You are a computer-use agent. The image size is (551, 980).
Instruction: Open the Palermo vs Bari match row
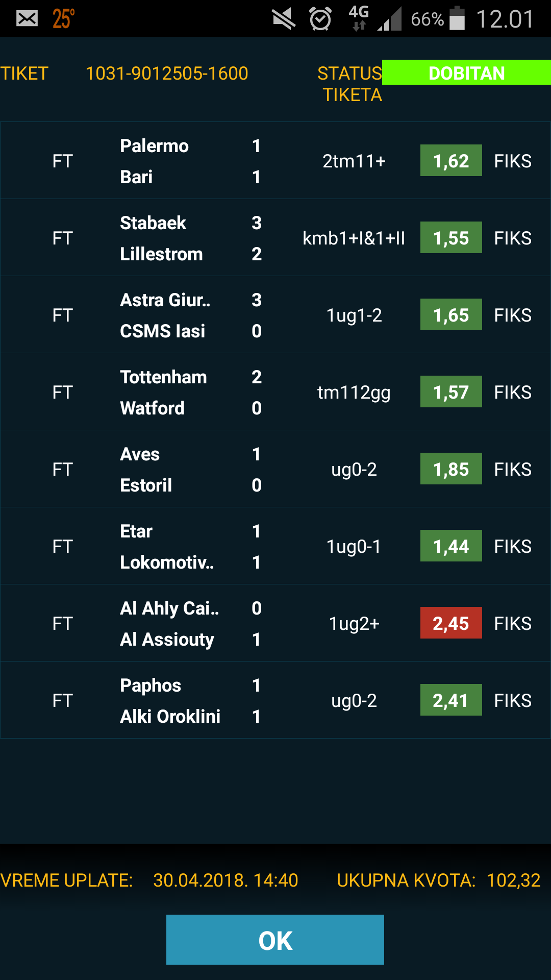click(x=275, y=161)
